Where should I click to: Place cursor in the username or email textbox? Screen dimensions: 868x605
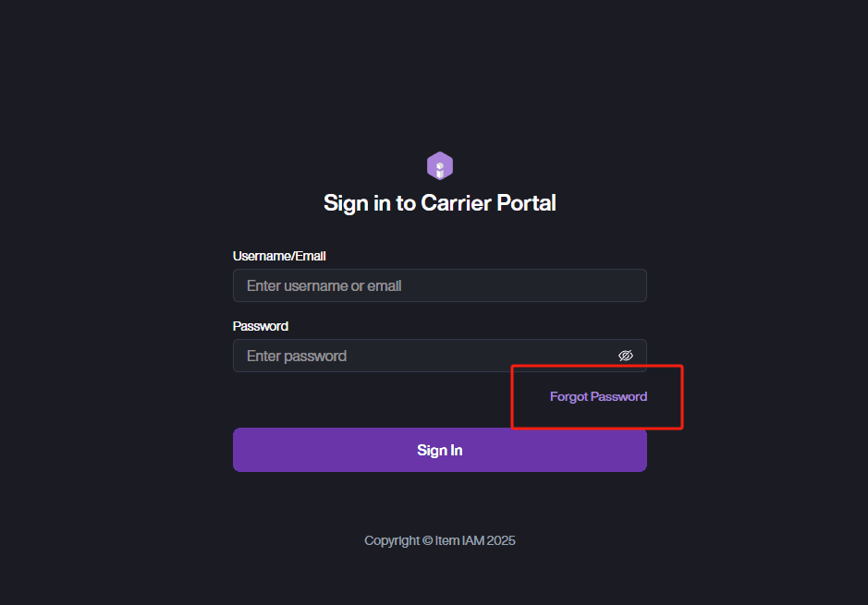coord(439,285)
